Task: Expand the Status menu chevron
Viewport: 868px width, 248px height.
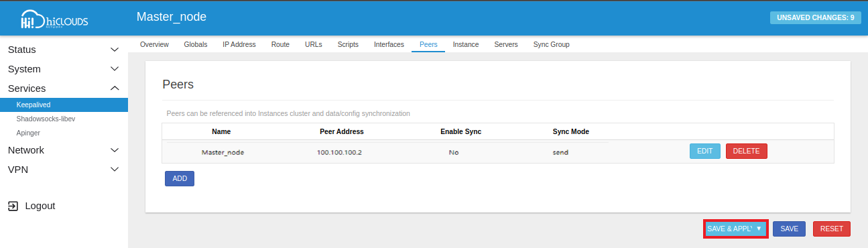Action: point(115,50)
